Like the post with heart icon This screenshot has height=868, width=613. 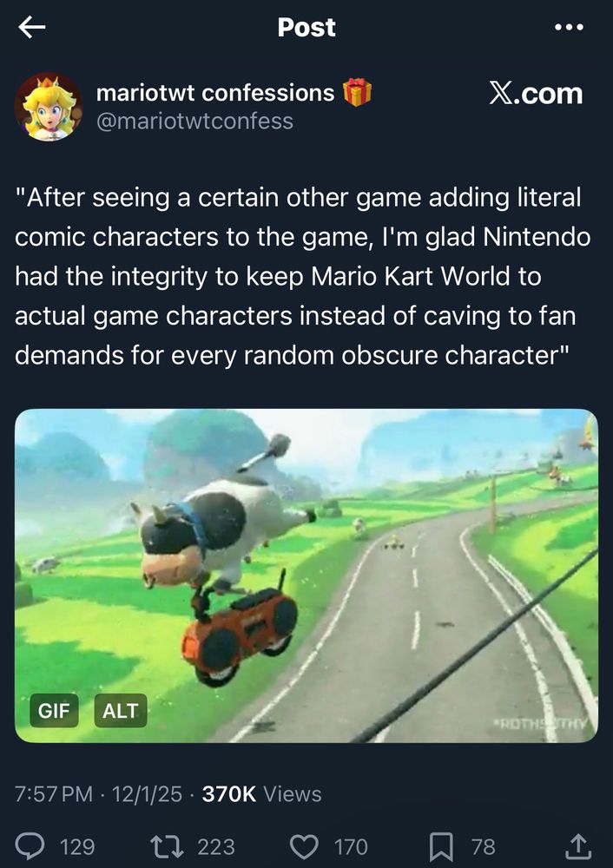304,846
